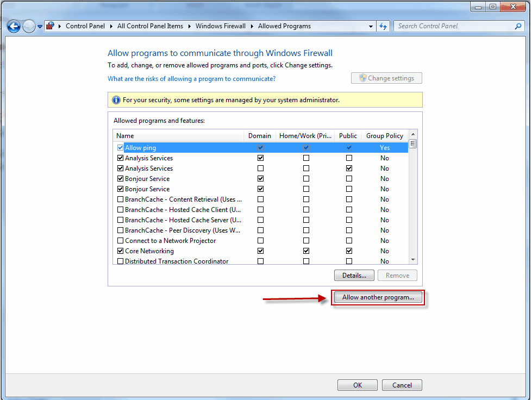Click the Public column header
Screen dimensions: 532x400
pos(348,136)
